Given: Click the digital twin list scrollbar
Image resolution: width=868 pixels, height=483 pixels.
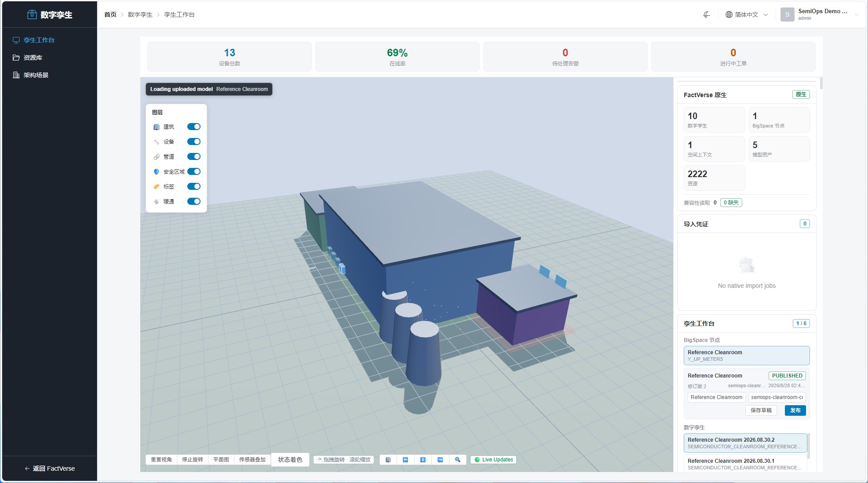Looking at the screenshot, I should tap(809, 446).
